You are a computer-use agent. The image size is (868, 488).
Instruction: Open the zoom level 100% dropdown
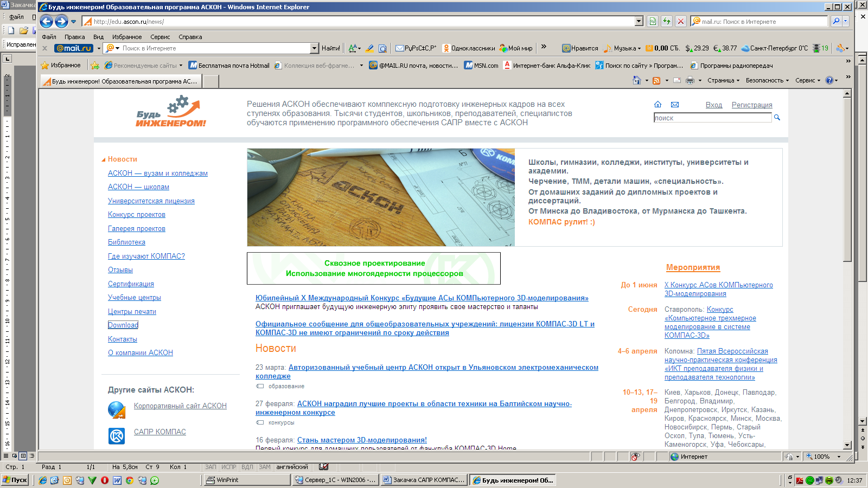pyautogui.click(x=839, y=457)
